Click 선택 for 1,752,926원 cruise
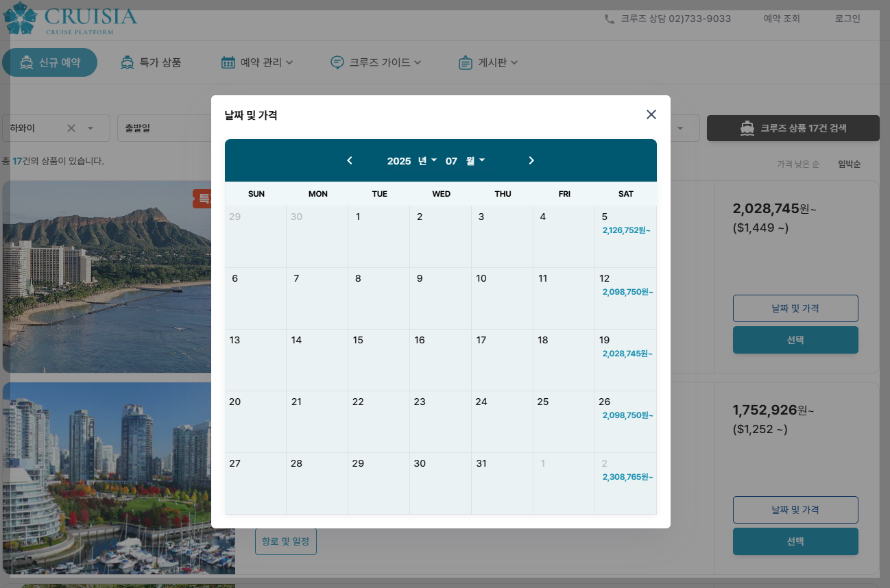The width and height of the screenshot is (890, 588). click(x=795, y=541)
